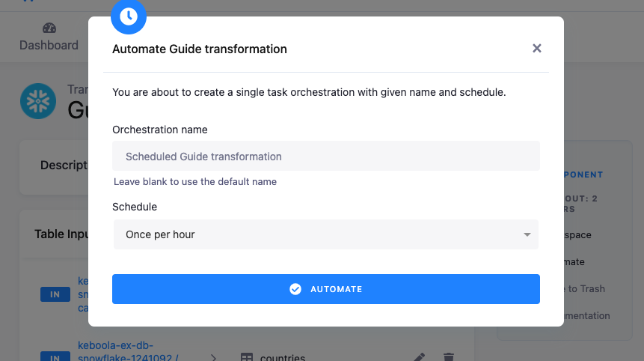Click the Automate item in the right sidebar
Screen dimensions: 644x361
pos(574,262)
